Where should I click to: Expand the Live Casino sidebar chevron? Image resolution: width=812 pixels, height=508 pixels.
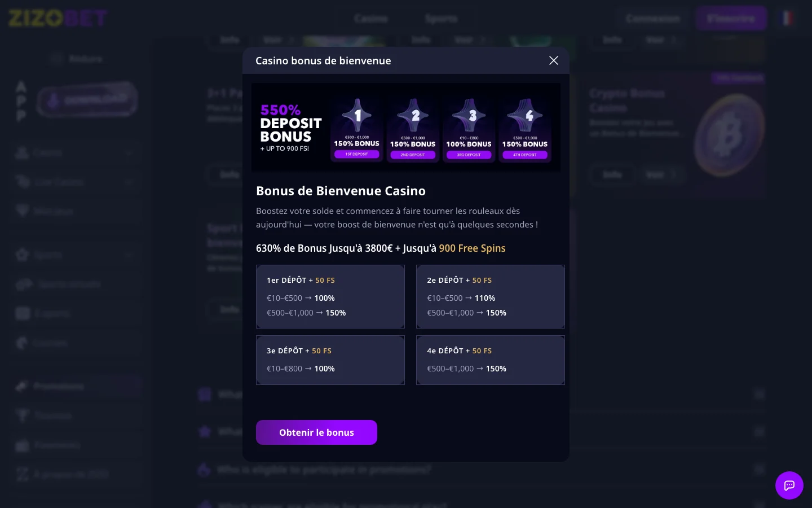[x=129, y=182]
